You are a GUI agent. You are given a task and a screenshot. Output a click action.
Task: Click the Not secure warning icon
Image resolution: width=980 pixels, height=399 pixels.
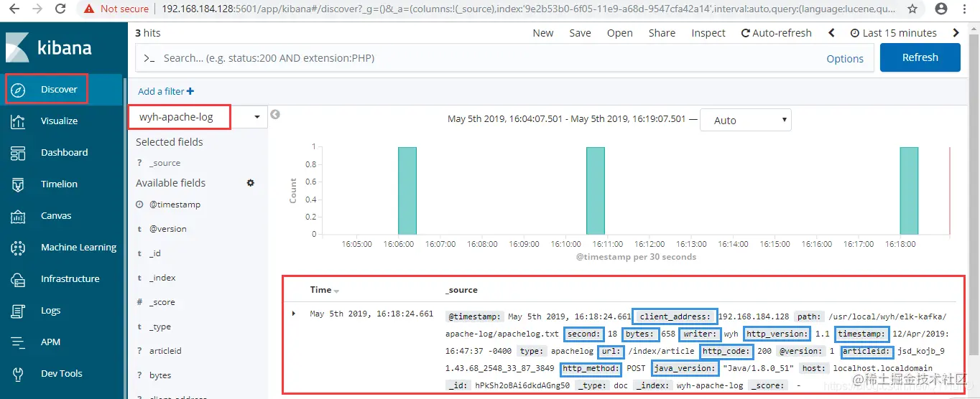click(89, 9)
